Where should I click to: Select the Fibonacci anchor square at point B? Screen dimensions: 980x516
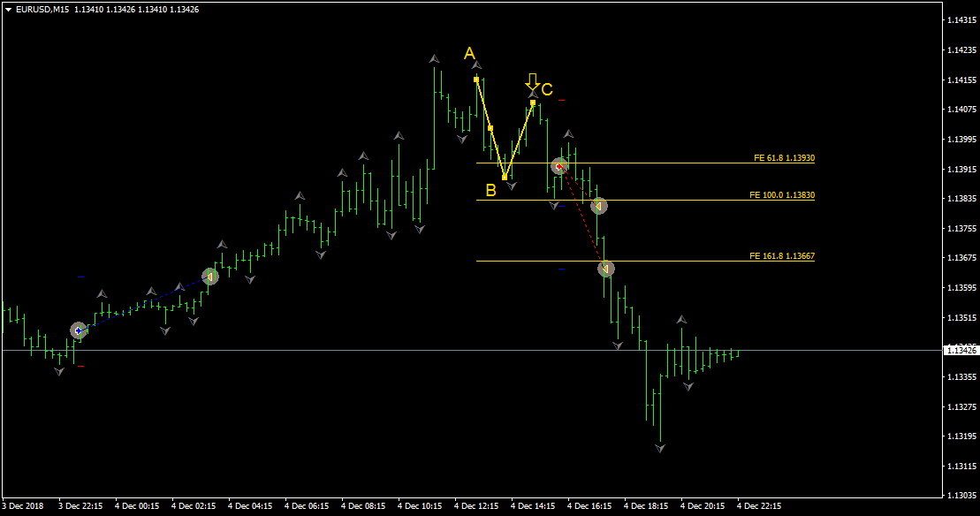[505, 178]
